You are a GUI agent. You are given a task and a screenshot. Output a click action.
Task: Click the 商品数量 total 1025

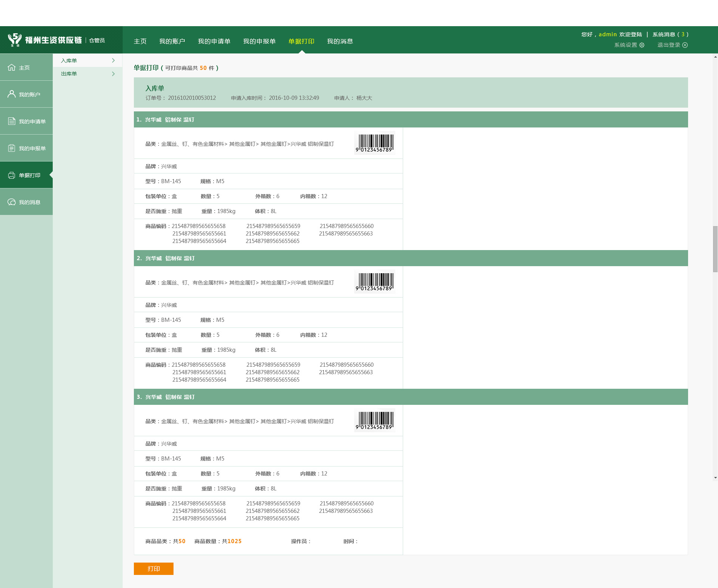coord(234,541)
